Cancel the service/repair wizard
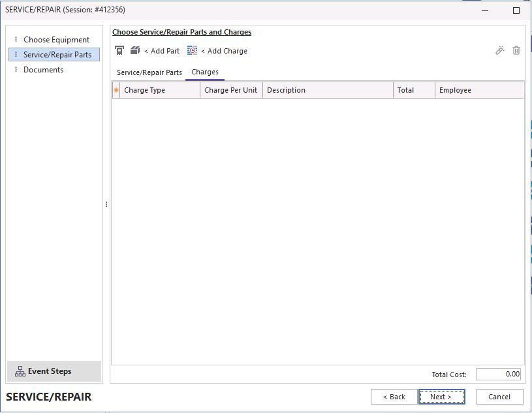Image resolution: width=532 pixels, height=413 pixels. pos(499,397)
